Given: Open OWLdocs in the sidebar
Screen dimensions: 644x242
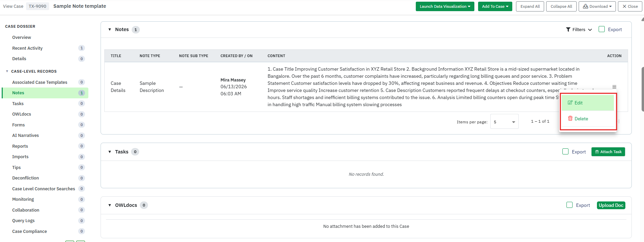Looking at the screenshot, I should point(22,114).
